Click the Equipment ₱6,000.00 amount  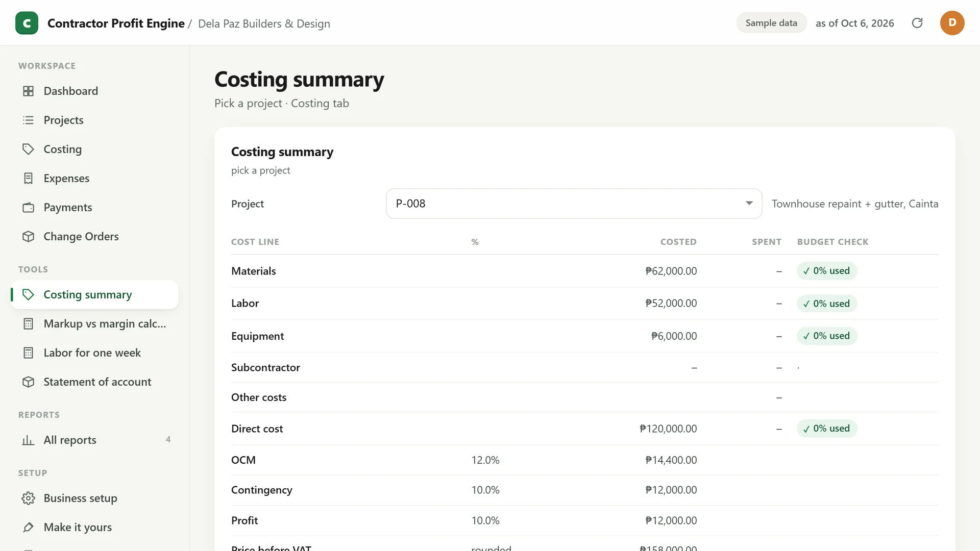(x=674, y=336)
